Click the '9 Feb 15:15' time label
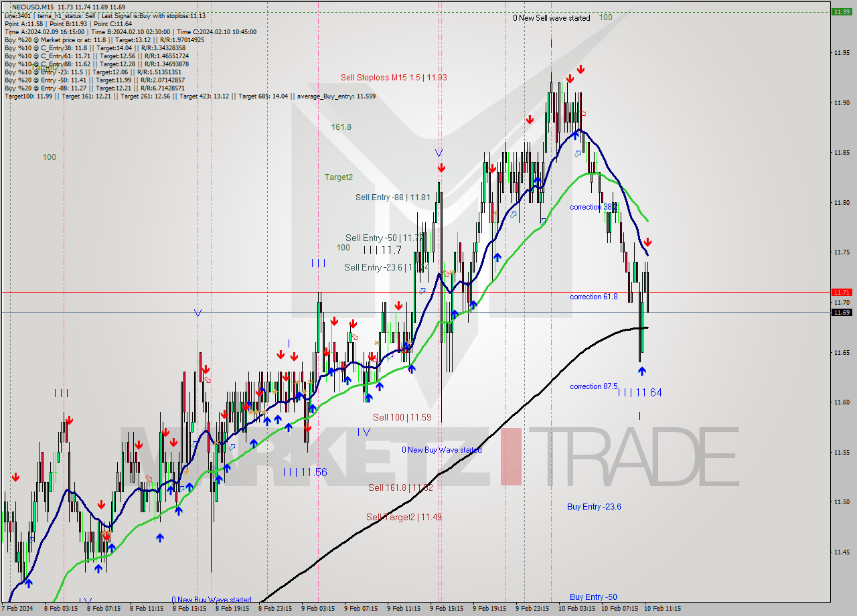This screenshot has width=857, height=616. (447, 609)
